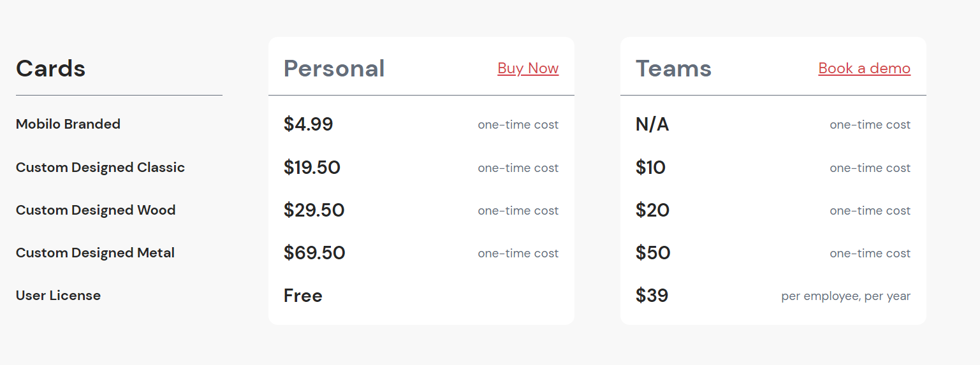
Task: Select the $69.50 metal card price
Action: 314,253
